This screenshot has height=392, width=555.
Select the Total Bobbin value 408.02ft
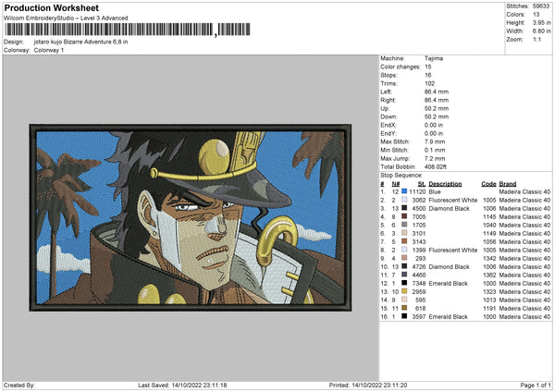(436, 166)
